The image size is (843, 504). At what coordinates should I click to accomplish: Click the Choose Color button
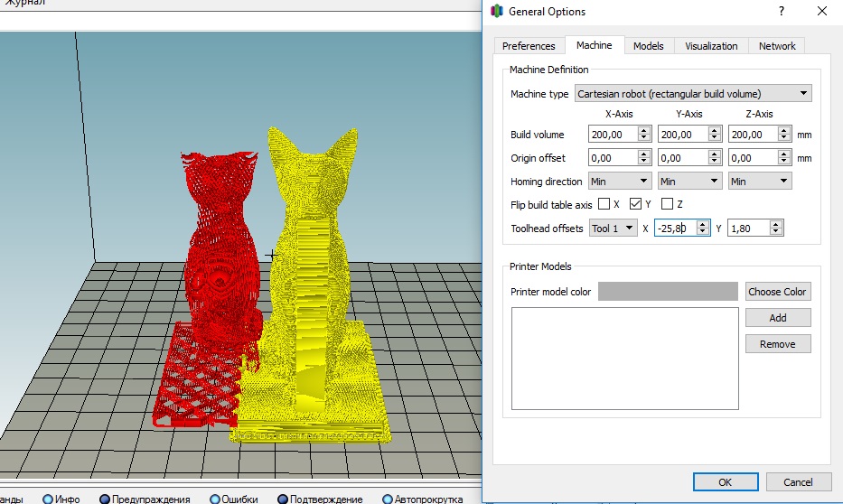point(778,291)
